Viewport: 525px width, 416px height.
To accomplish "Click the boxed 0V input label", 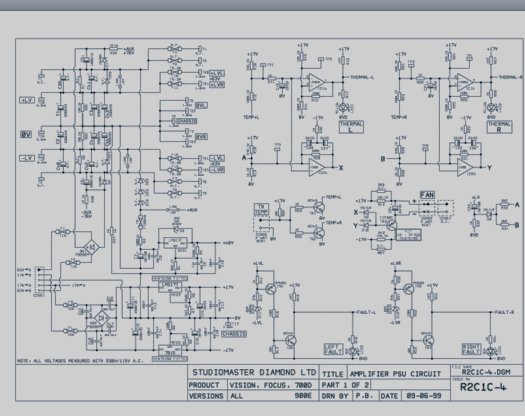I will 26,135.
